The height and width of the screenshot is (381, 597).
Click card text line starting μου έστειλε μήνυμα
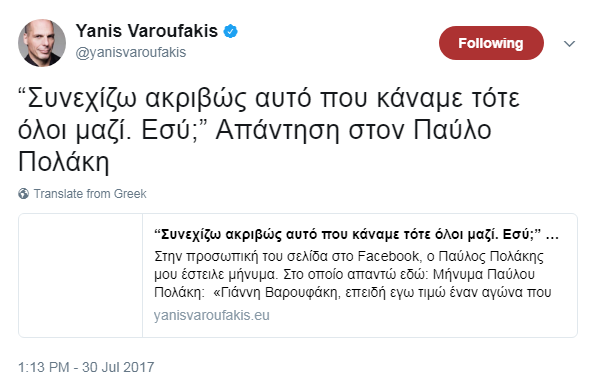tap(344, 274)
